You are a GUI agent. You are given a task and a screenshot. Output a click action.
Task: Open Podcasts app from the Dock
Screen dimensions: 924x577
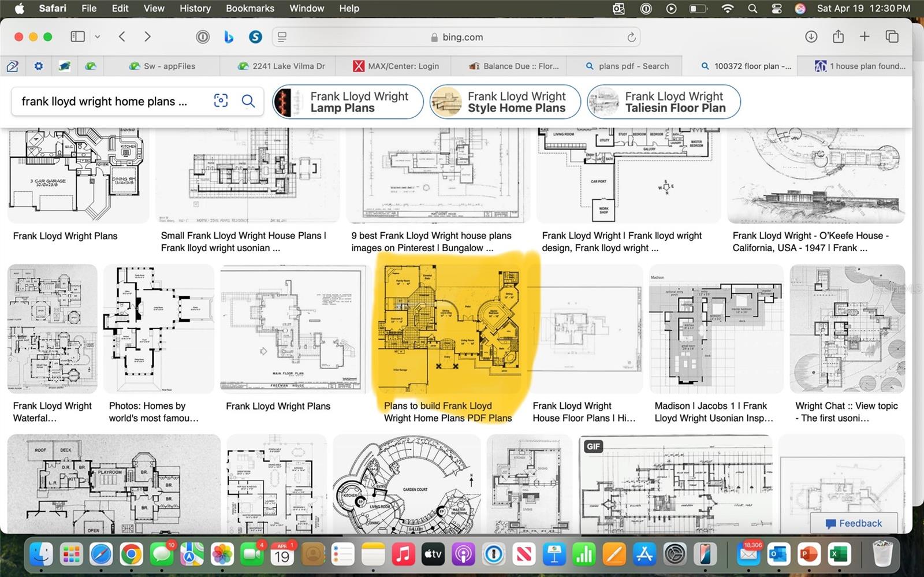point(463,554)
